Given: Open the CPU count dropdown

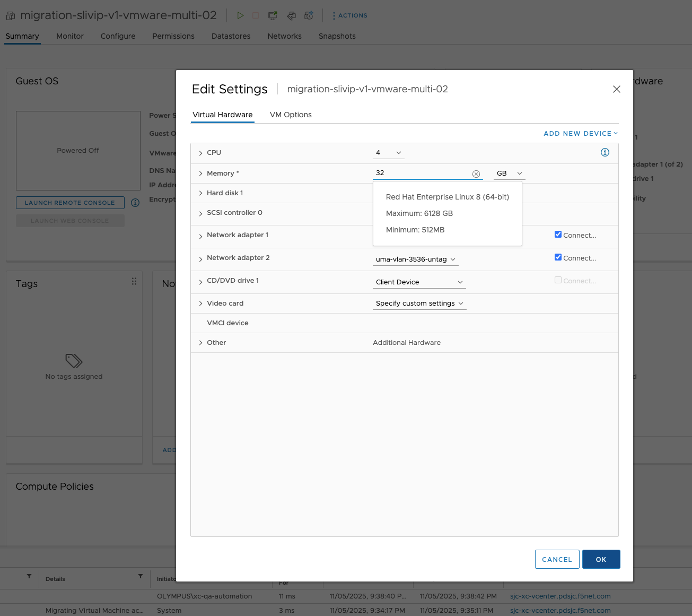Looking at the screenshot, I should (x=388, y=153).
